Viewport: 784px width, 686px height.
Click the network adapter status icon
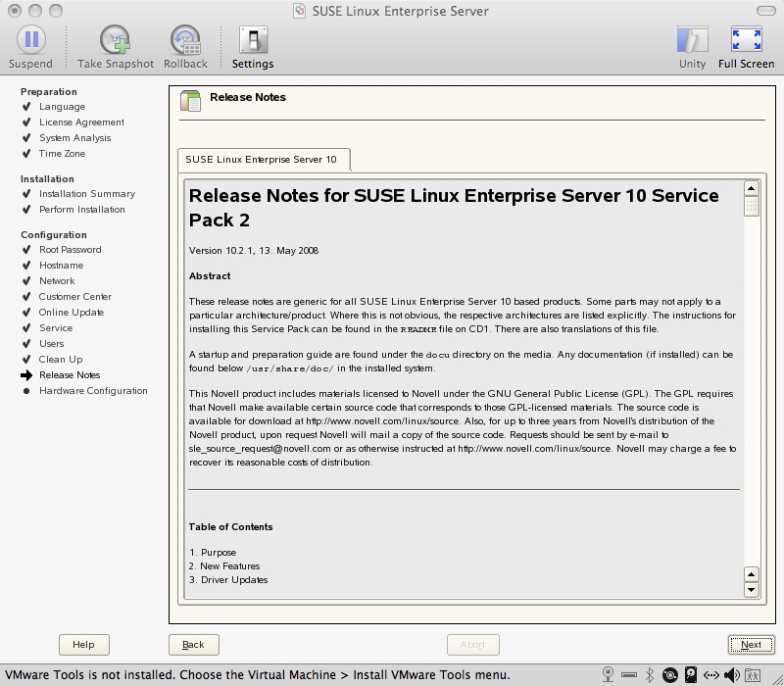tap(711, 675)
